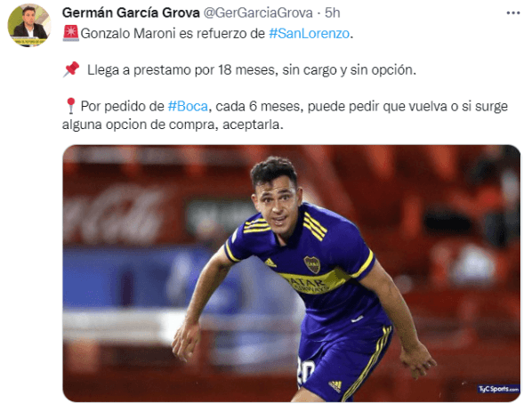Click the Adidas logo on the shorts
Viewport: 532px width, 412px height.
335,386
